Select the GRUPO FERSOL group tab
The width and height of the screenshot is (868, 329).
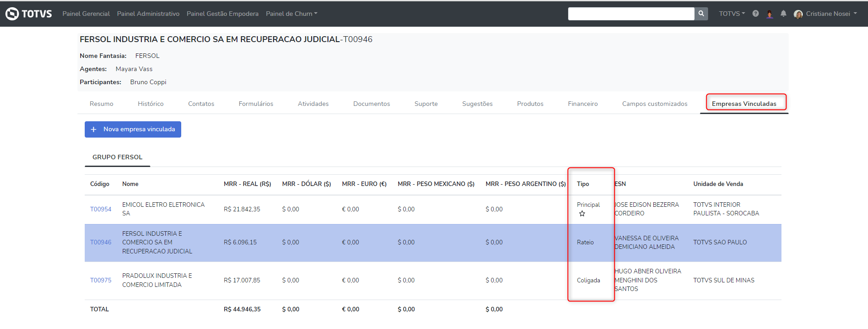(117, 157)
